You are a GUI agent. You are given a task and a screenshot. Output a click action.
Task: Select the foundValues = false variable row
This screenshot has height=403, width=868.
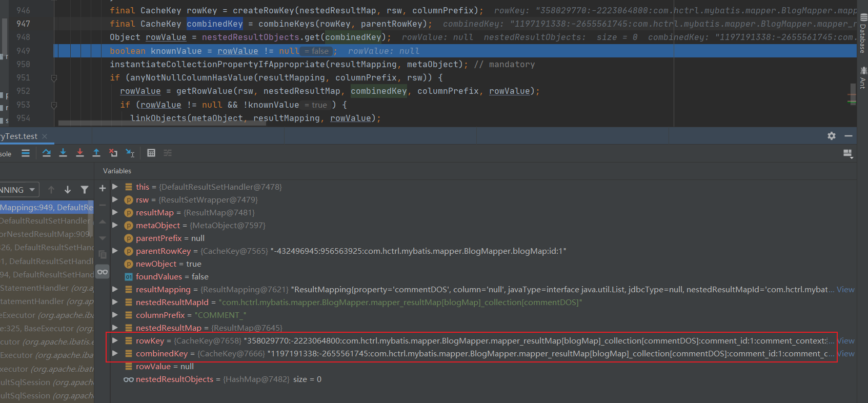tap(482, 276)
